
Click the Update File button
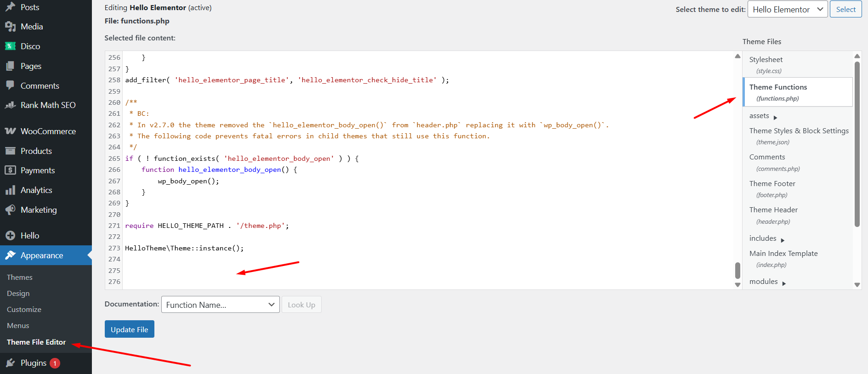tap(129, 329)
